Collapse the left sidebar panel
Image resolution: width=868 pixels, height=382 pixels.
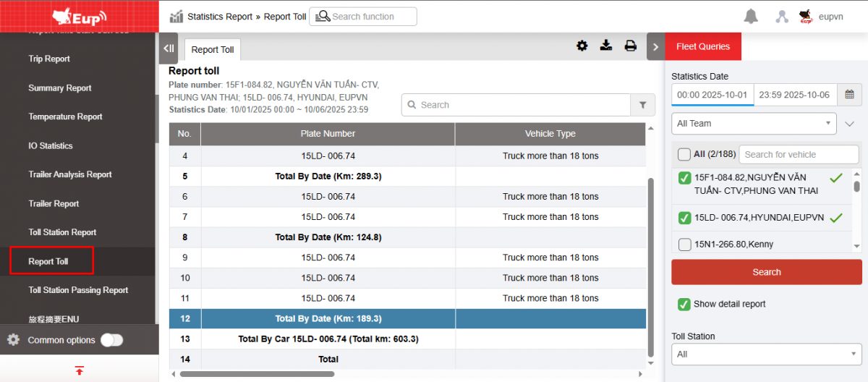pyautogui.click(x=169, y=48)
